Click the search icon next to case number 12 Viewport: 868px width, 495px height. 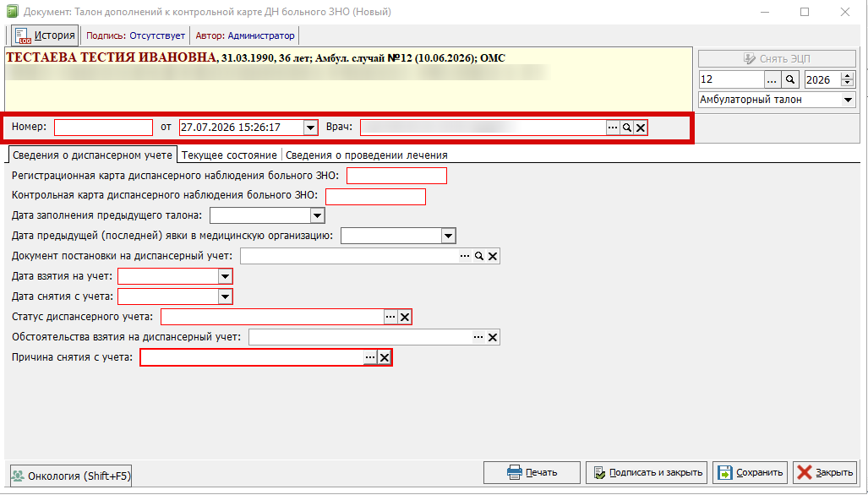(x=790, y=79)
